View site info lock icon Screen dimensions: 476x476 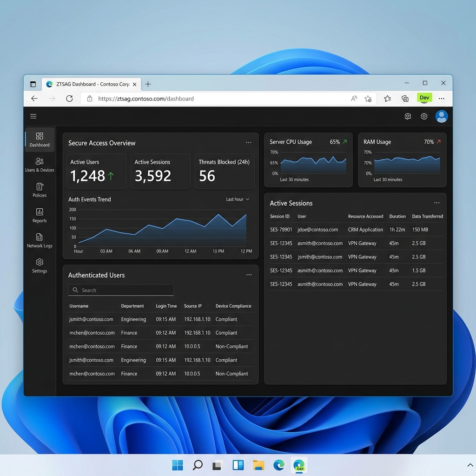coord(90,99)
